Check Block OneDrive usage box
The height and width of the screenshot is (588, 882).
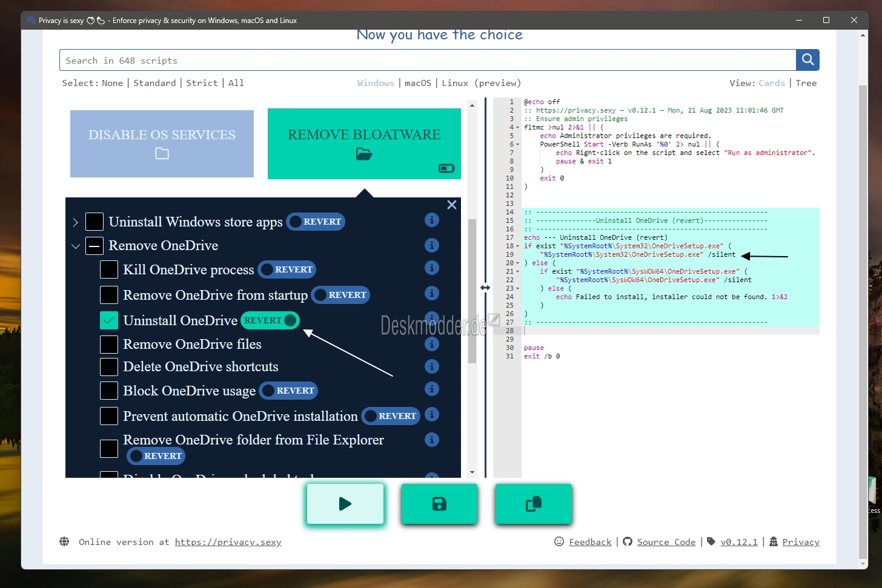[x=109, y=391]
